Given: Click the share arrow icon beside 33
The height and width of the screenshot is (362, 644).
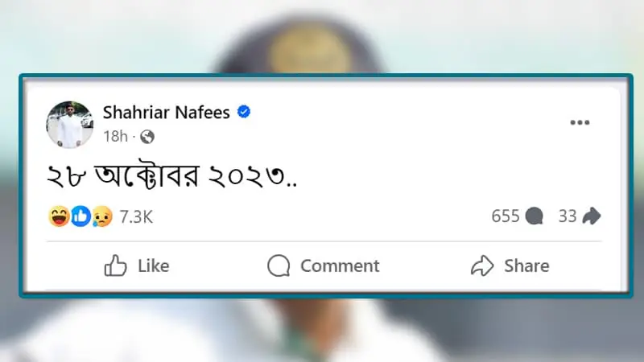Looking at the screenshot, I should point(592,216).
